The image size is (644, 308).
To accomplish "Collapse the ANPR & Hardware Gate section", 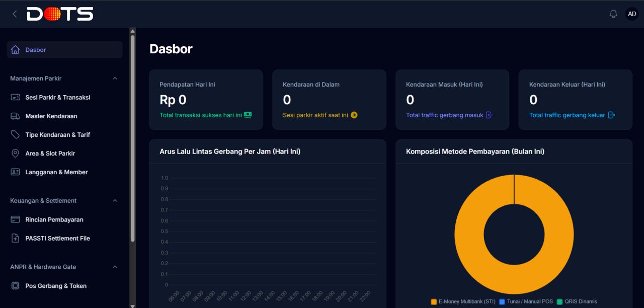I will 115,267.
